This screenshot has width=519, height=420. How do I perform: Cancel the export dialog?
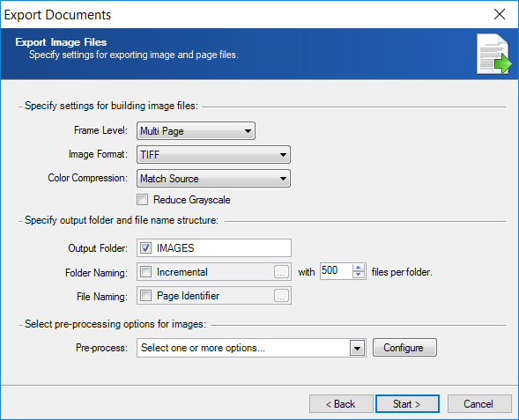[479, 404]
